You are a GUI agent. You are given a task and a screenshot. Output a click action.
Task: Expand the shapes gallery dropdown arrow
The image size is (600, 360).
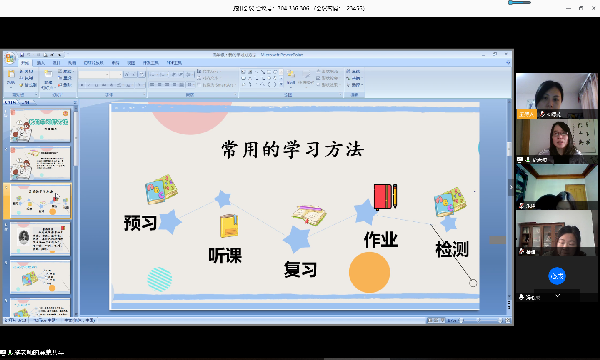(281, 84)
